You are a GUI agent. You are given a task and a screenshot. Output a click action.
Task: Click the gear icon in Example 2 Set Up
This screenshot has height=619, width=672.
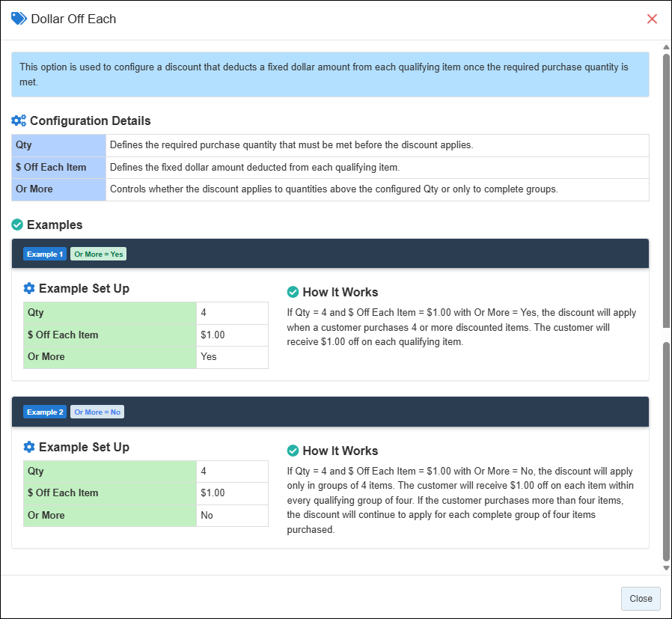click(x=29, y=447)
